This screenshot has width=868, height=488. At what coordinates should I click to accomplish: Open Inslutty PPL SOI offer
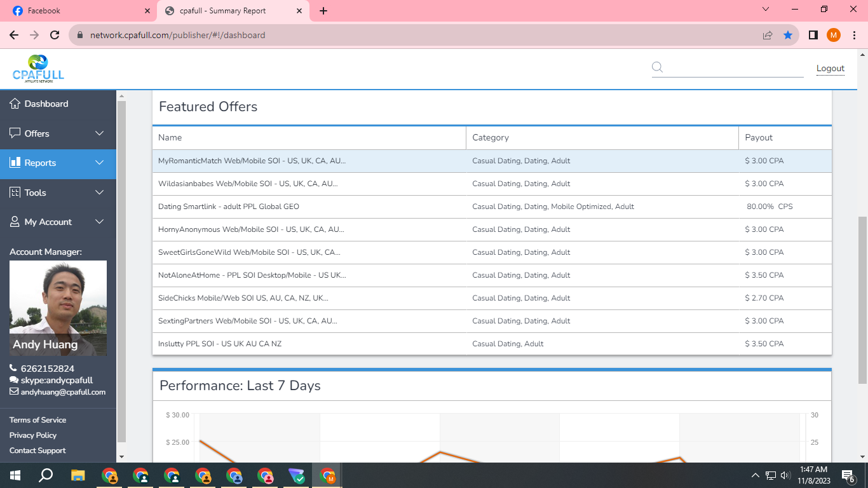click(x=220, y=344)
